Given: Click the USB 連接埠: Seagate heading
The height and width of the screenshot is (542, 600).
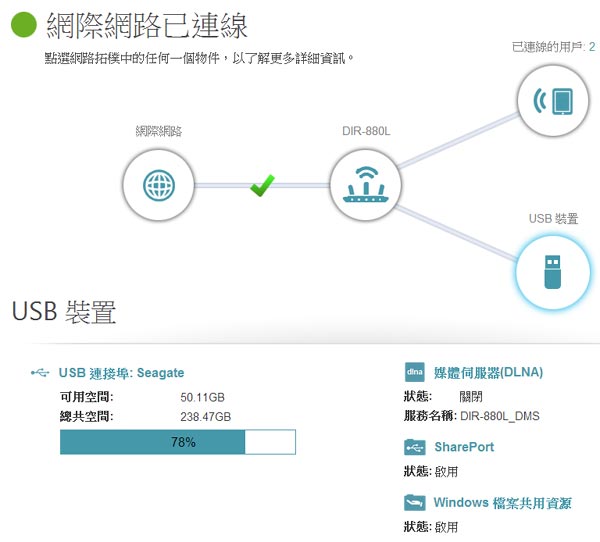Looking at the screenshot, I should point(121,373).
